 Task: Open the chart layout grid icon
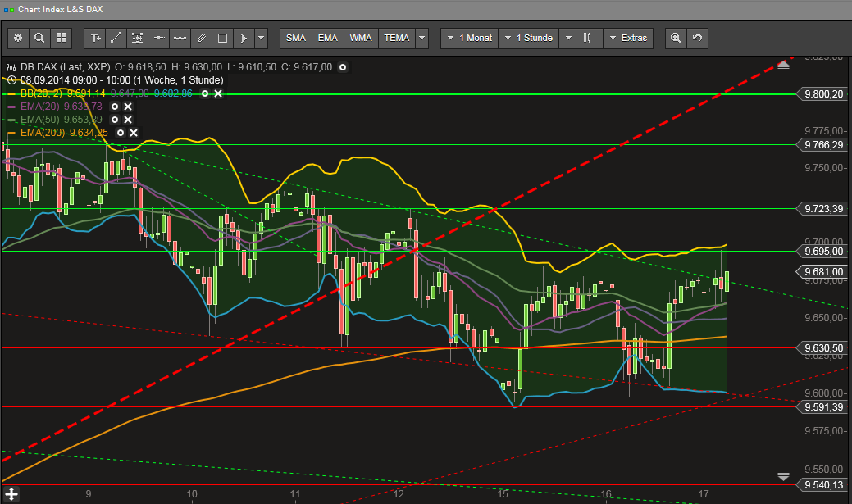pos(59,38)
